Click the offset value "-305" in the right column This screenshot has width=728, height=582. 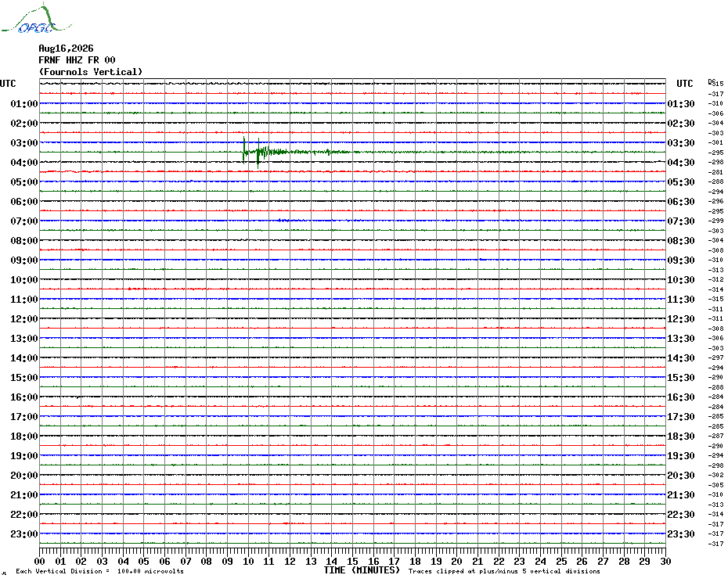pos(715,485)
